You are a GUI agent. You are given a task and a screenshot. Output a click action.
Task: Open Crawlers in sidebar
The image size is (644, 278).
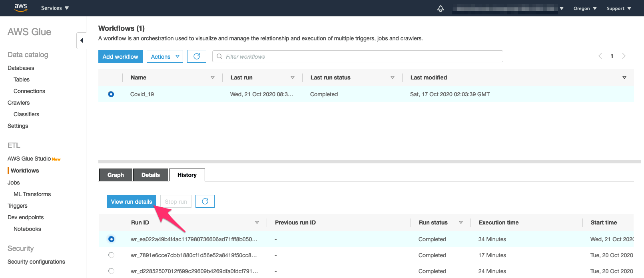[x=18, y=103]
